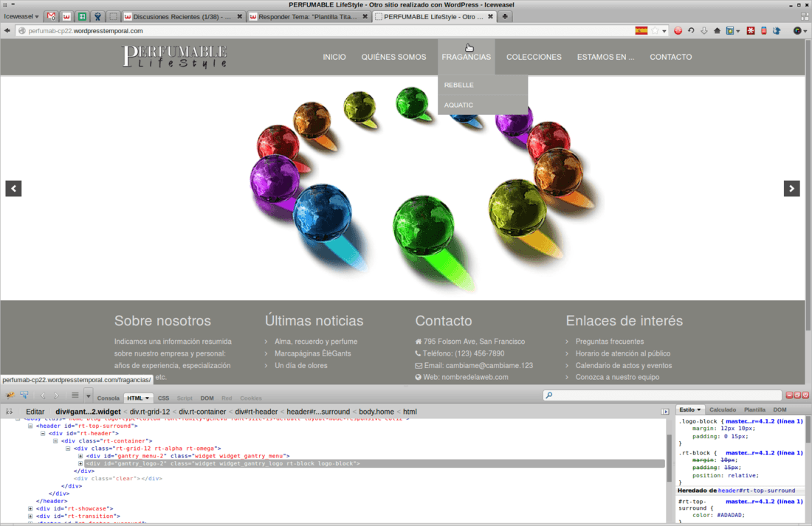
Task: Open the INICIO menu item
Action: [x=334, y=57]
